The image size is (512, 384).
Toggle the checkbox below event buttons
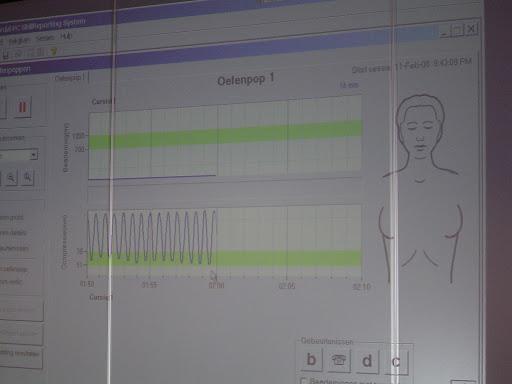(x=303, y=381)
